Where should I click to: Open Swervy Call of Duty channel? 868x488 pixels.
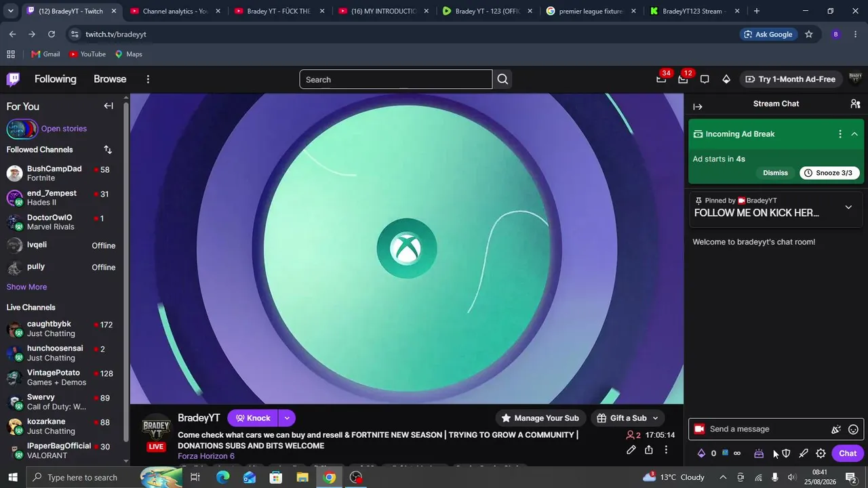click(x=61, y=402)
